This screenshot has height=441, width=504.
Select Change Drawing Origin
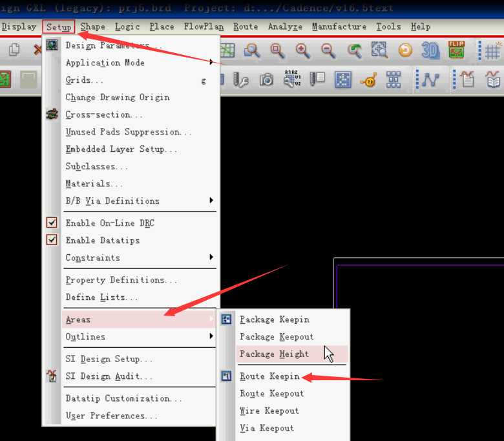tap(139, 98)
